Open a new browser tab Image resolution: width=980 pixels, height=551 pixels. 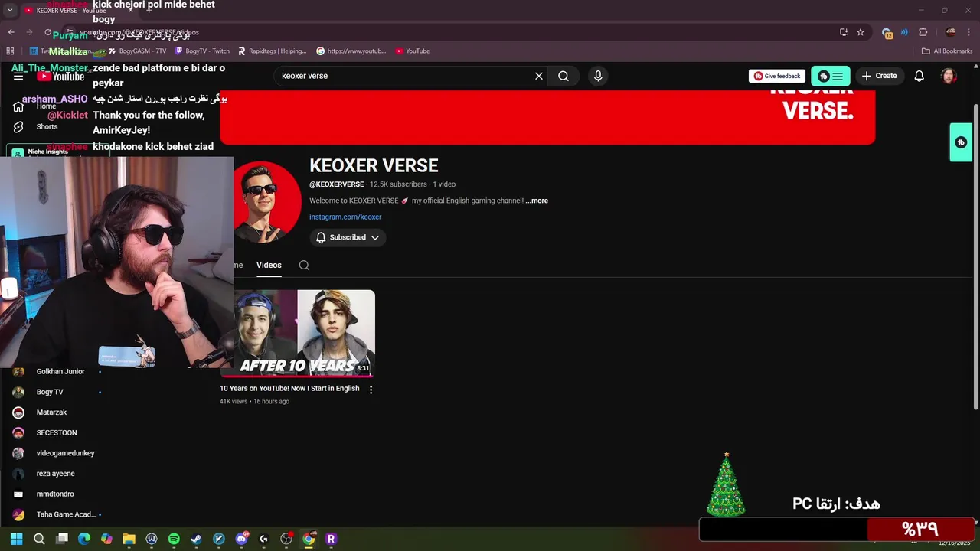tap(149, 11)
